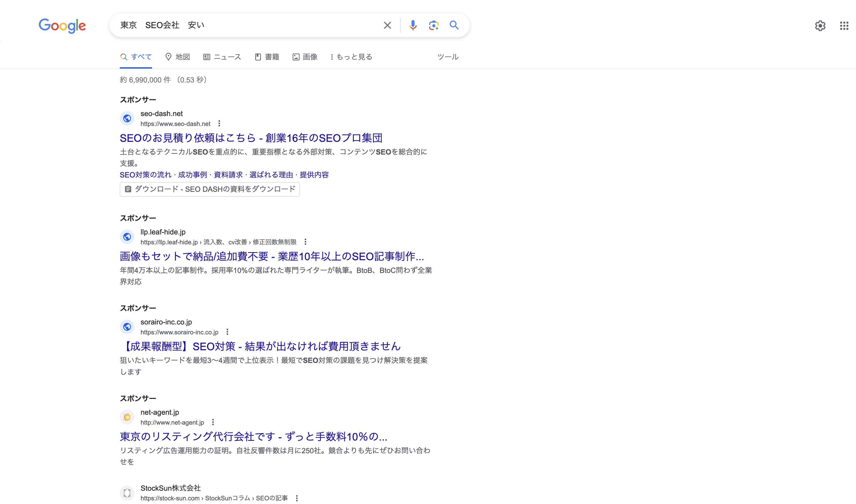The height and width of the screenshot is (504, 856).
Task: Open the settings gear icon
Action: point(820,26)
